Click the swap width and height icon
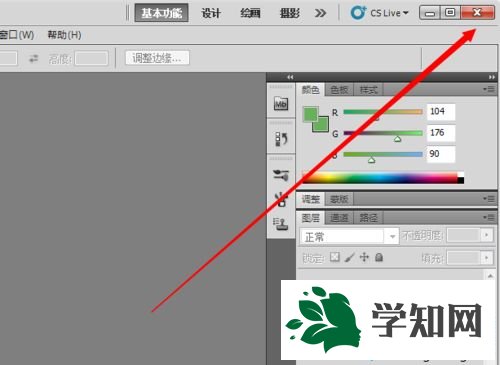 click(33, 59)
